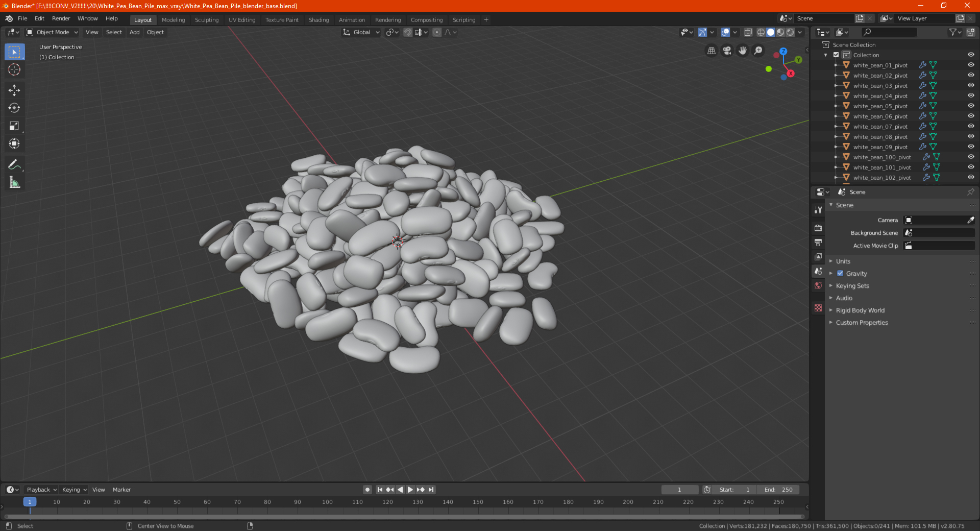Add a new workspace with plus button
The height and width of the screenshot is (531, 980).
point(486,20)
